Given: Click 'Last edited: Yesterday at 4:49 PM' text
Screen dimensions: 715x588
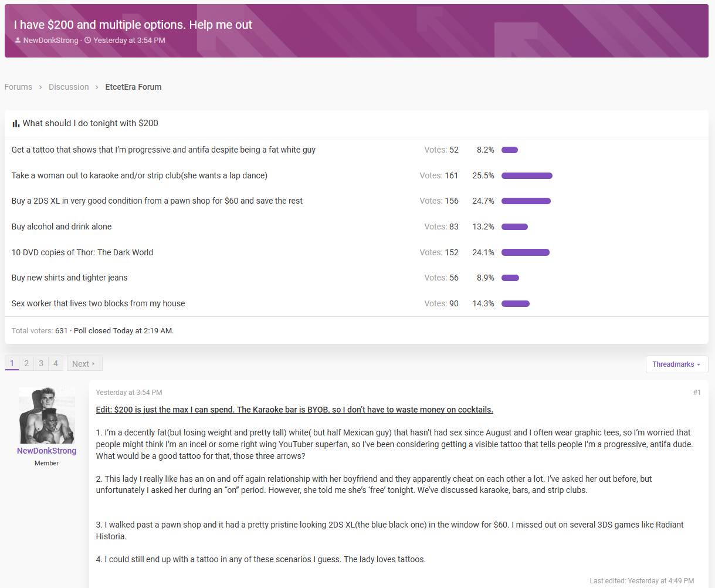Looking at the screenshot, I should click(x=642, y=580).
